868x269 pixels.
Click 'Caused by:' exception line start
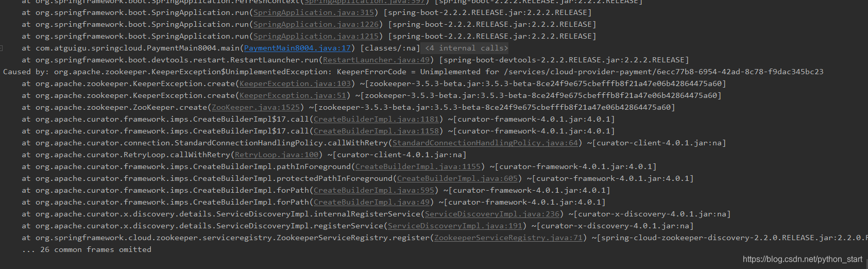click(x=26, y=72)
